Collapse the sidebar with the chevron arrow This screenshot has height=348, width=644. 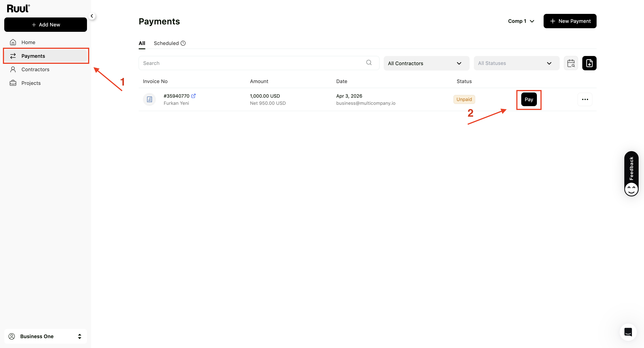coord(92,16)
